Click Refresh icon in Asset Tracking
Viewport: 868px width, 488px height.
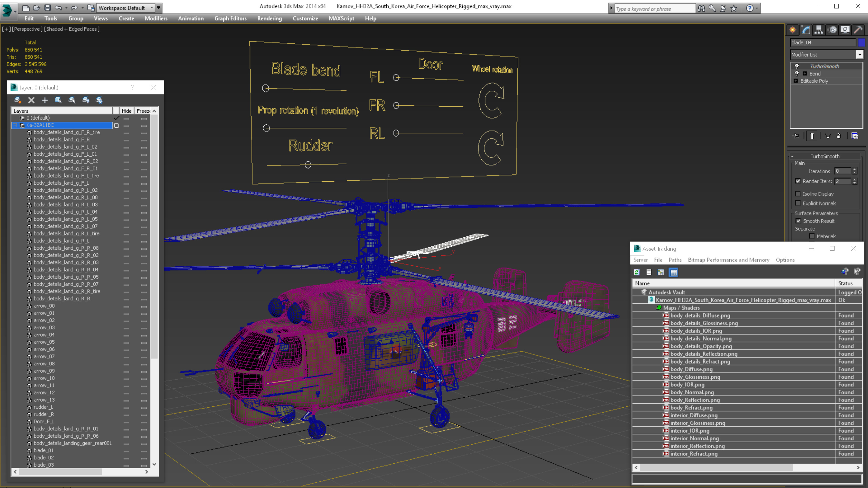[637, 272]
